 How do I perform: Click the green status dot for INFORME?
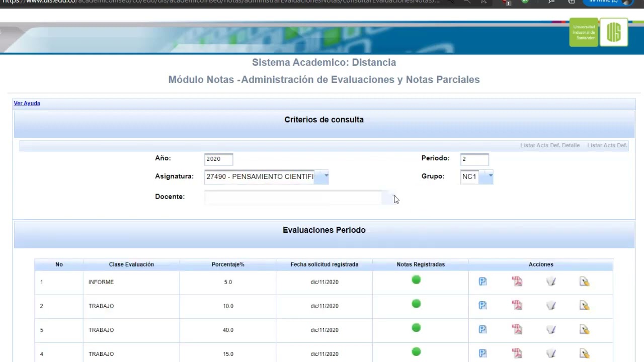(x=416, y=280)
